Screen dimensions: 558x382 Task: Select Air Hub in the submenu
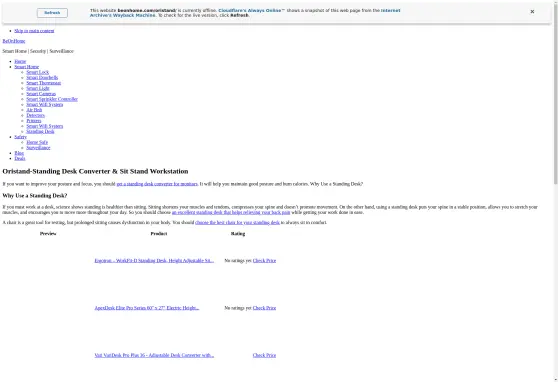point(34,110)
